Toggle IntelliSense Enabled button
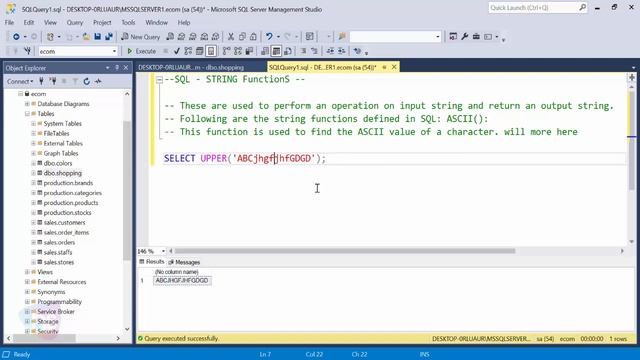This screenshot has width=640, height=360. pyautogui.click(x=211, y=51)
